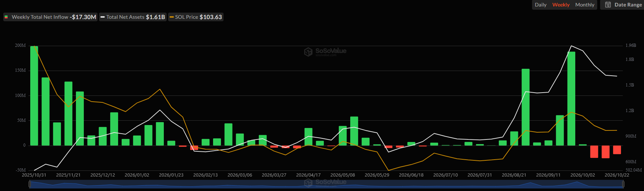This screenshot has height=191, width=644.
Task: Click the 2026/07/31 x-axis label
Action: (480, 175)
